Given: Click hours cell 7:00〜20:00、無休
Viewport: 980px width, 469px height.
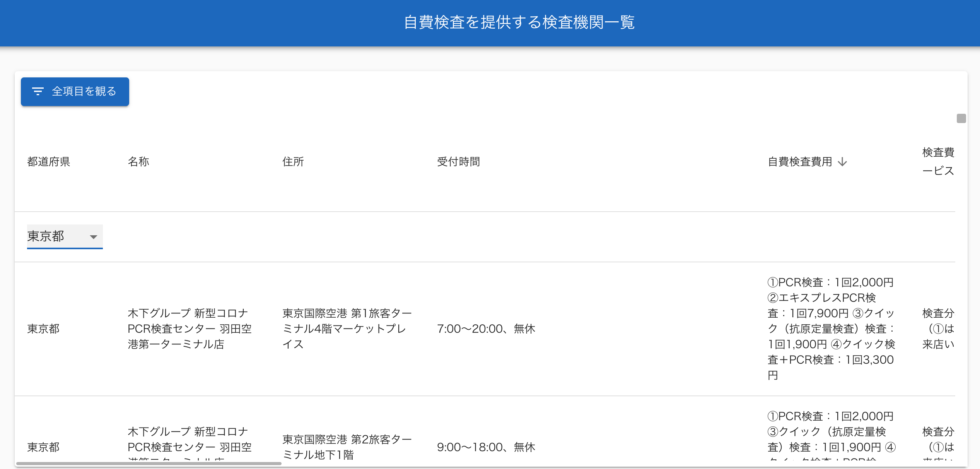Looking at the screenshot, I should (486, 329).
